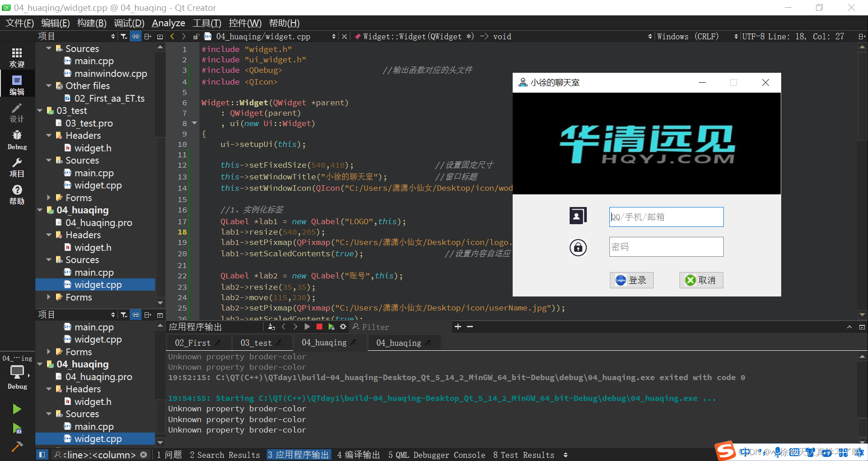Maximize the application output pane
868x461 pixels.
[x=849, y=327]
